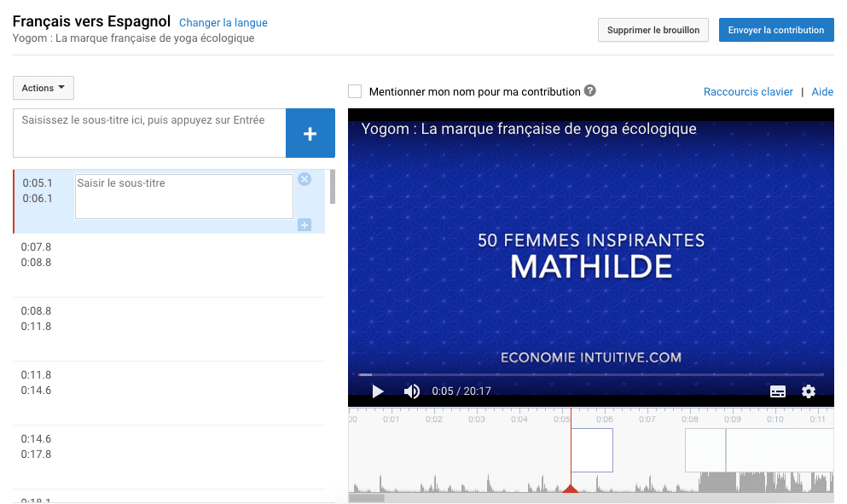
Task: Open the 'Aide' help link
Action: 822,92
